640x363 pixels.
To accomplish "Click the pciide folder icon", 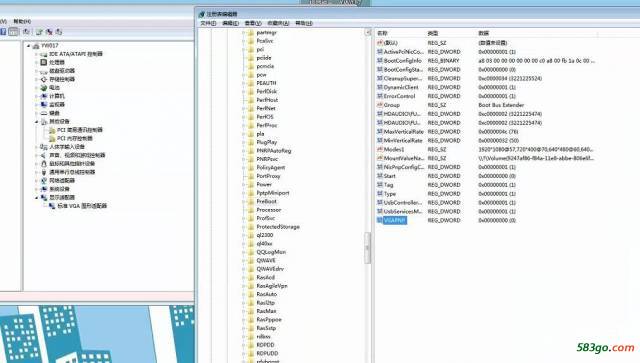I will pos(251,58).
